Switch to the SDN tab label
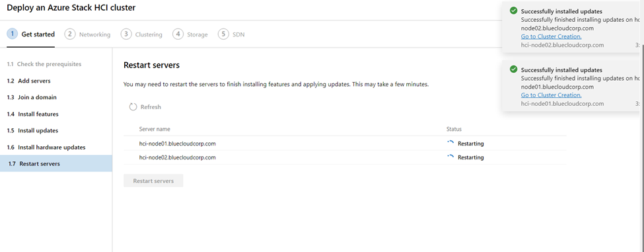 pyautogui.click(x=238, y=34)
